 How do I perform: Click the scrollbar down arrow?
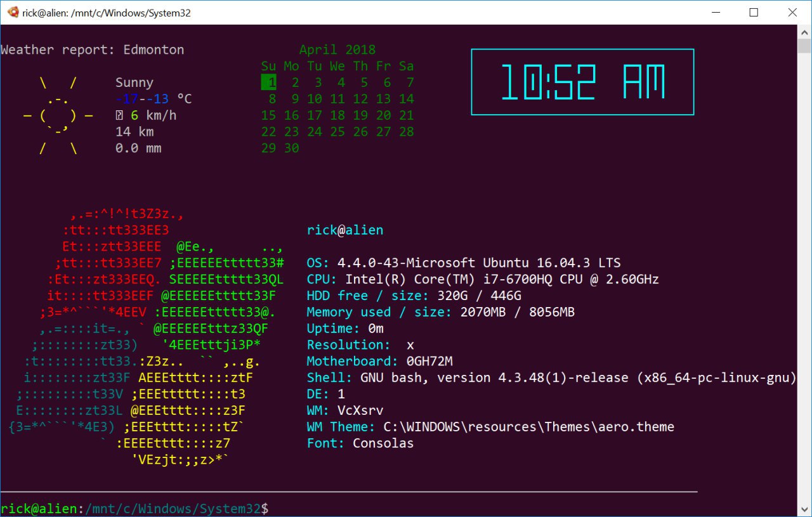pyautogui.click(x=804, y=510)
